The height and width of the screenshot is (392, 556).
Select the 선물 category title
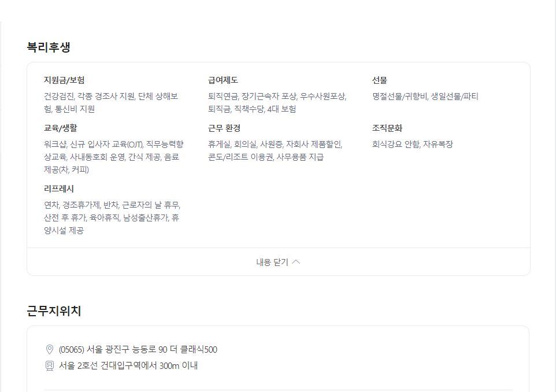point(379,80)
